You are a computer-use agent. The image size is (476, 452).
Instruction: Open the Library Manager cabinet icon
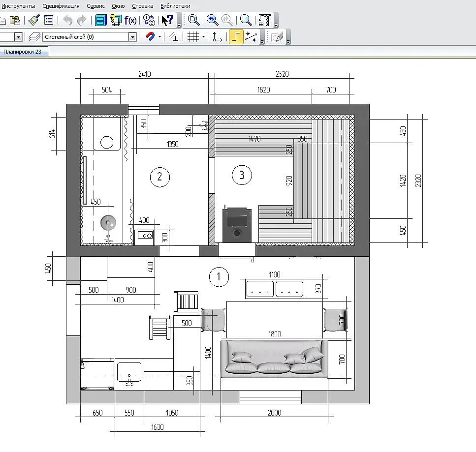(x=100, y=20)
